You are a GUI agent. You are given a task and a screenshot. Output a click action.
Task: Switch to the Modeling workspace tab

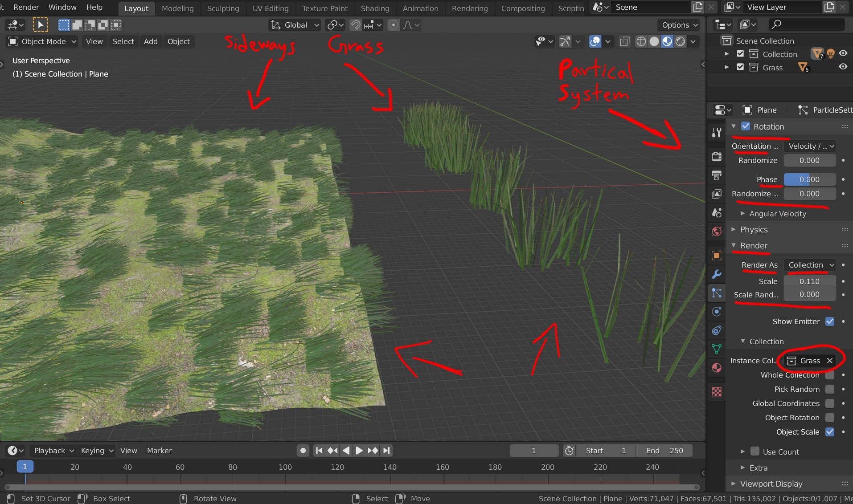177,8
